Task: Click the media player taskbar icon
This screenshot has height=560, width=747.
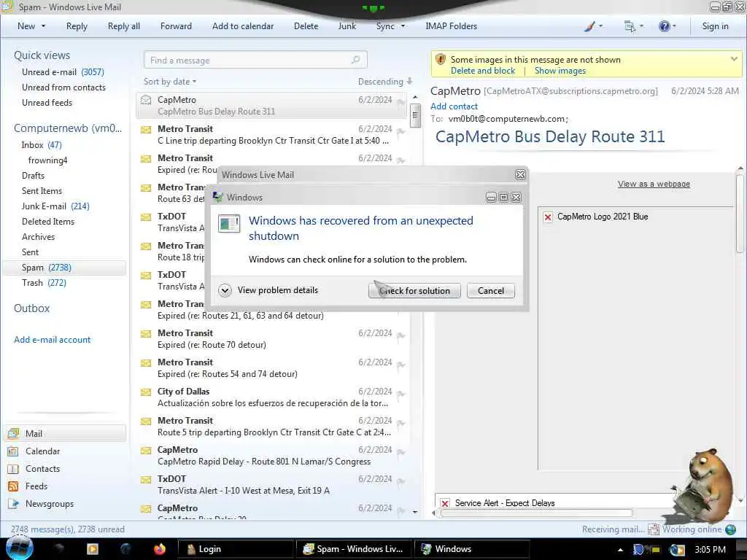Action: coord(93,549)
